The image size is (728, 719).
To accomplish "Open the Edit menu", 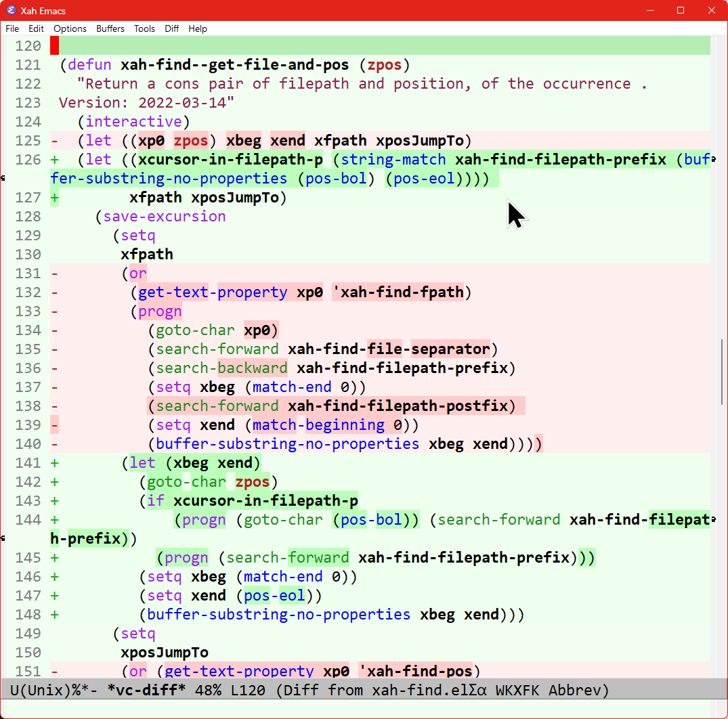I will [36, 29].
